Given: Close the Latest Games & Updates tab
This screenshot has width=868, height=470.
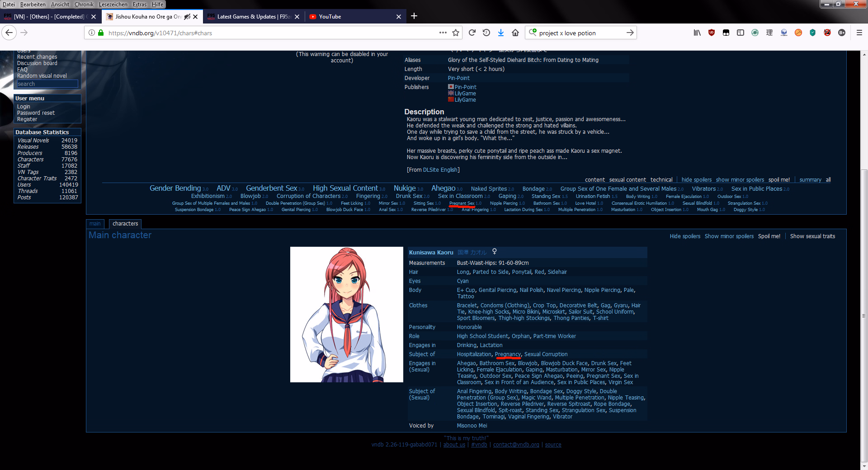Looking at the screenshot, I should click(x=297, y=17).
